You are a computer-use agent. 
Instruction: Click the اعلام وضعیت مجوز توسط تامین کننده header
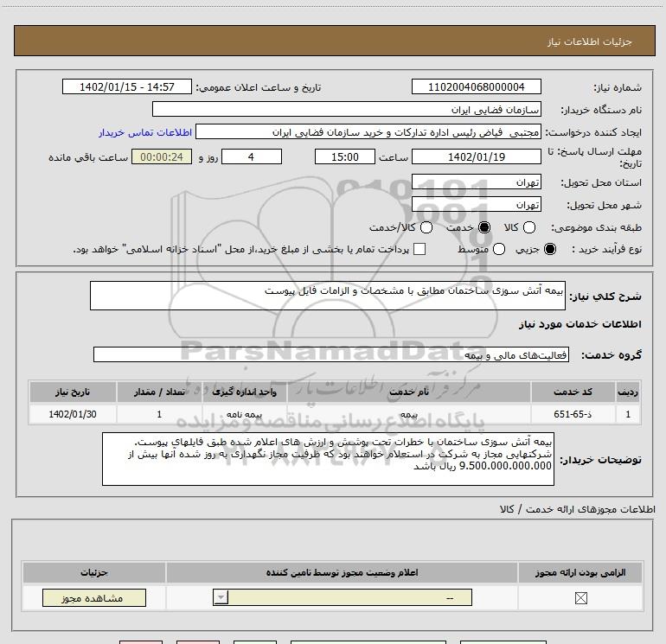[342, 572]
